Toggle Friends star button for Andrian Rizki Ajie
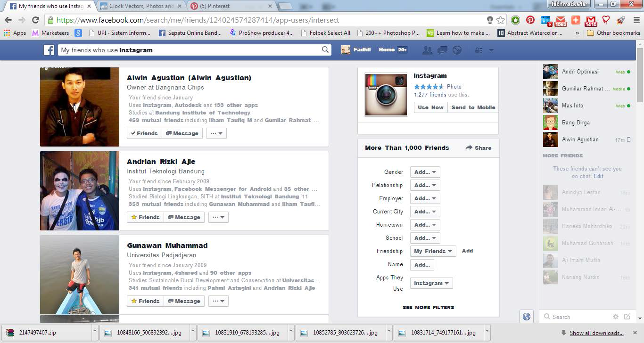The width and height of the screenshot is (644, 343). tap(145, 217)
